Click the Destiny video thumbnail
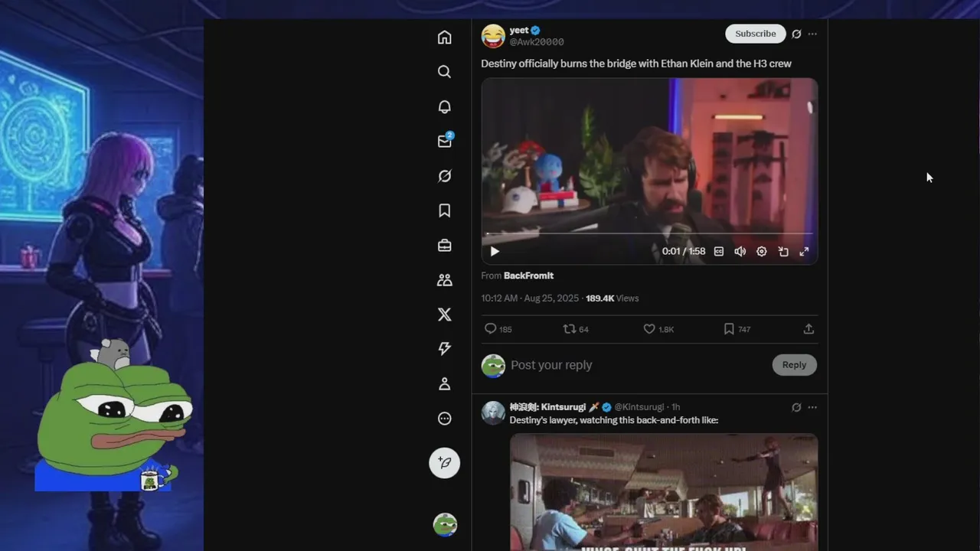The width and height of the screenshot is (980, 551). pos(649,171)
